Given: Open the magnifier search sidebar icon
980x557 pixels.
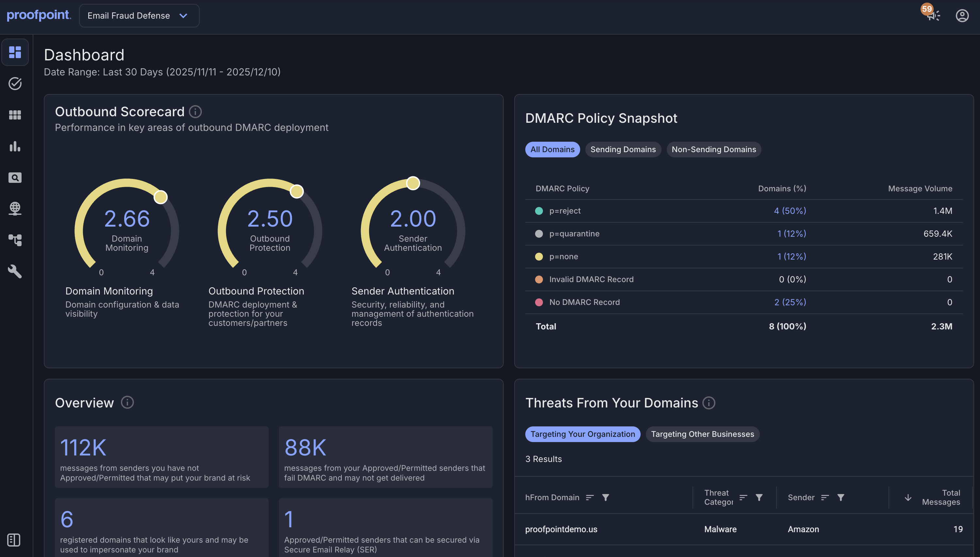Looking at the screenshot, I should pyautogui.click(x=15, y=178).
